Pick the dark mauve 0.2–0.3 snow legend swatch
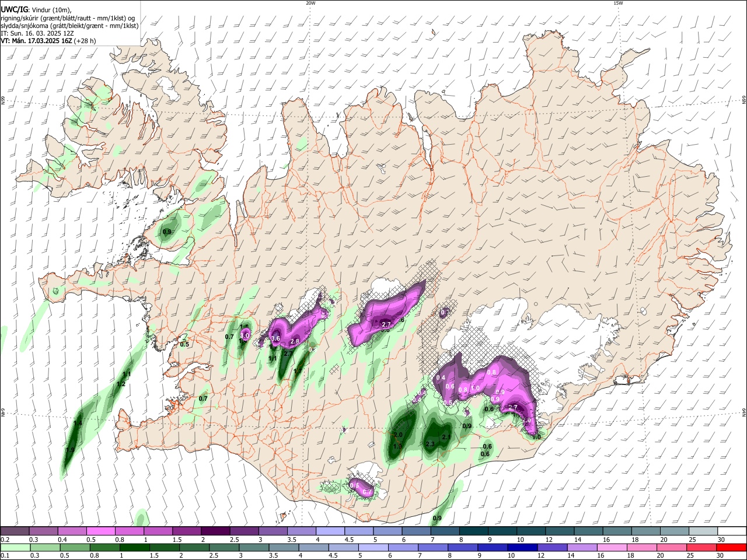The width and height of the screenshot is (747, 560). click(x=15, y=531)
